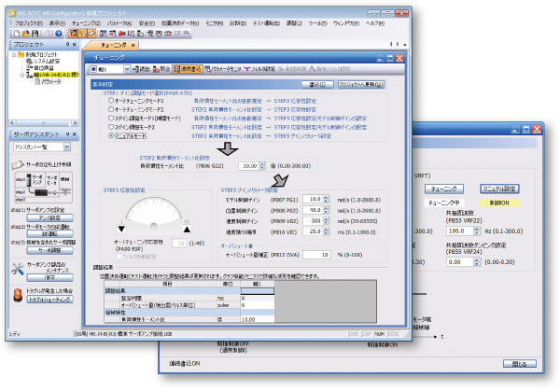Open the パラメータ(A) menu
This screenshot has height=392, width=560.
(119, 21)
